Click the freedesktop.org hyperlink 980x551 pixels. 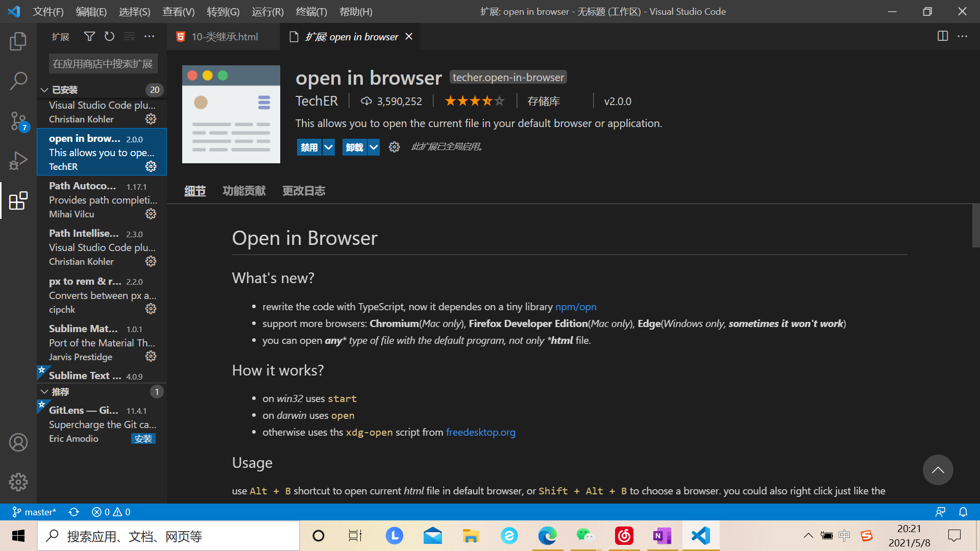click(481, 432)
